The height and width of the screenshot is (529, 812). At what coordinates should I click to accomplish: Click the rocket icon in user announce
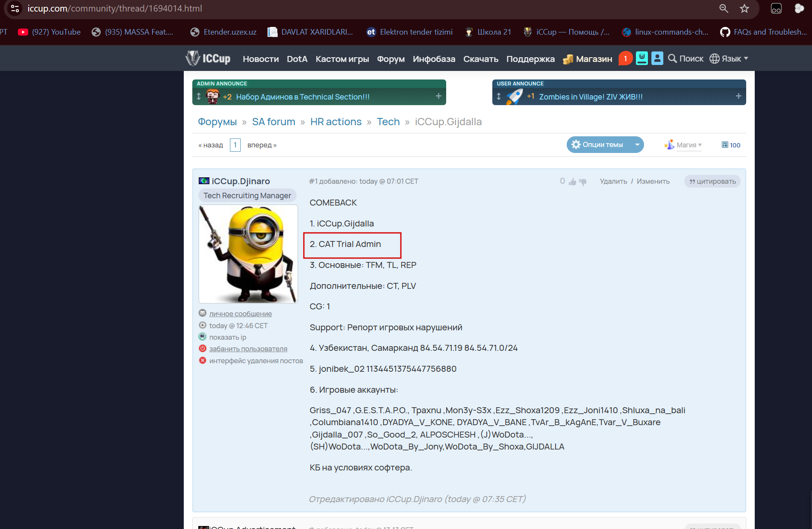(515, 97)
